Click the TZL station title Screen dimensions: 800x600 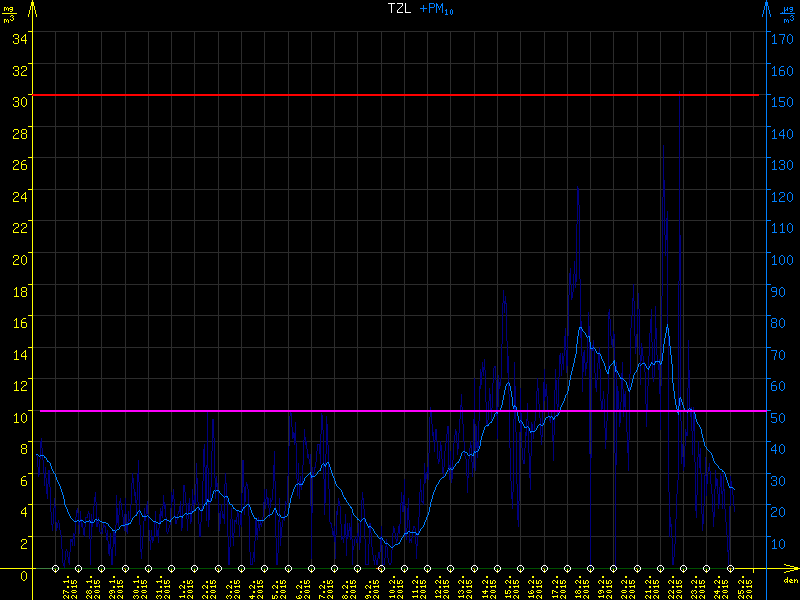point(399,9)
